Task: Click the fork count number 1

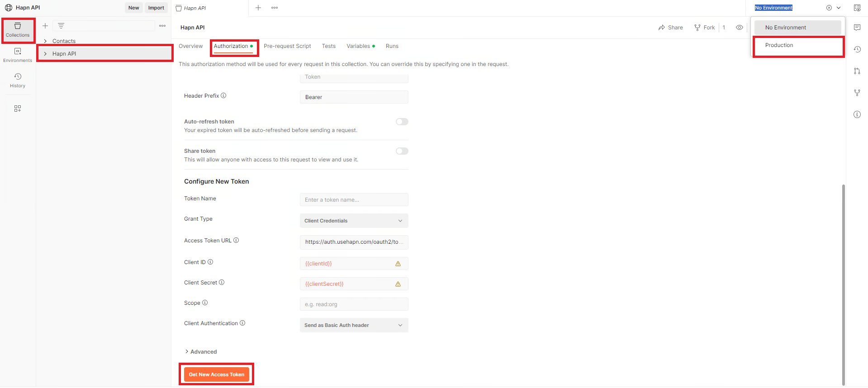Action: click(x=724, y=28)
